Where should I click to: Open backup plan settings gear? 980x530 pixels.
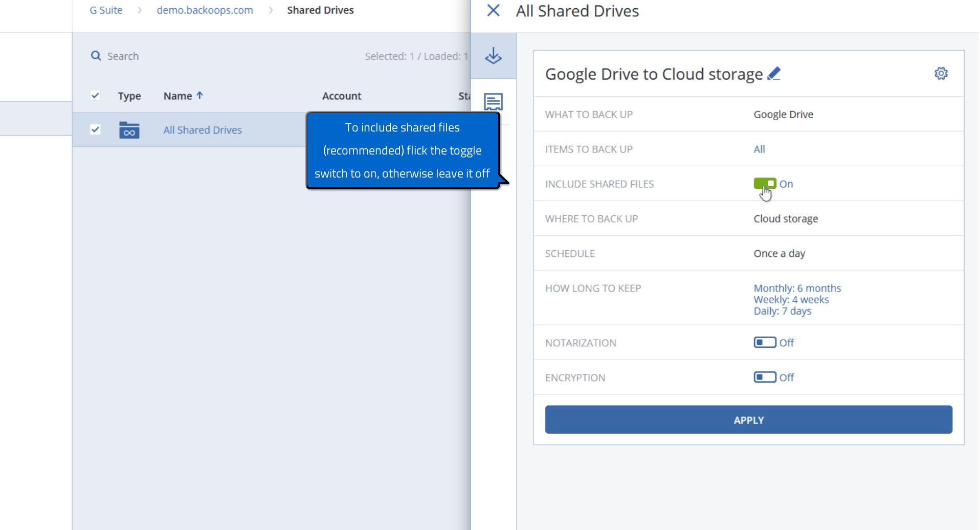point(941,73)
